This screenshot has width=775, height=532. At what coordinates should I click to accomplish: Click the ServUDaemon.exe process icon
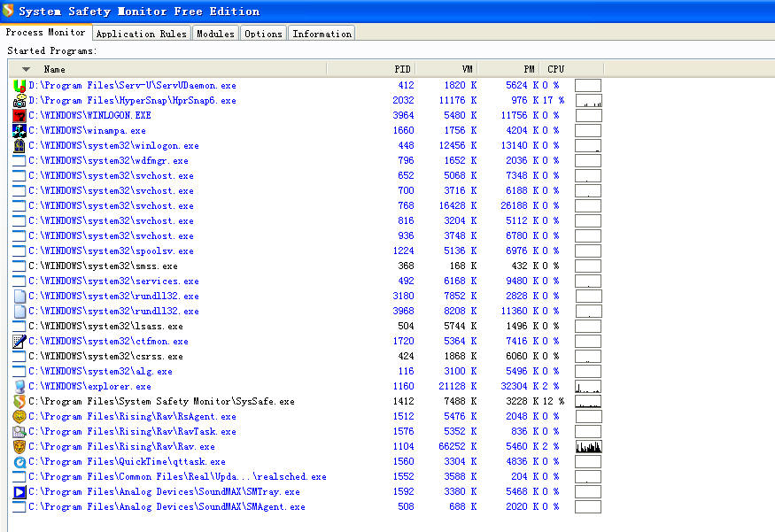click(19, 86)
